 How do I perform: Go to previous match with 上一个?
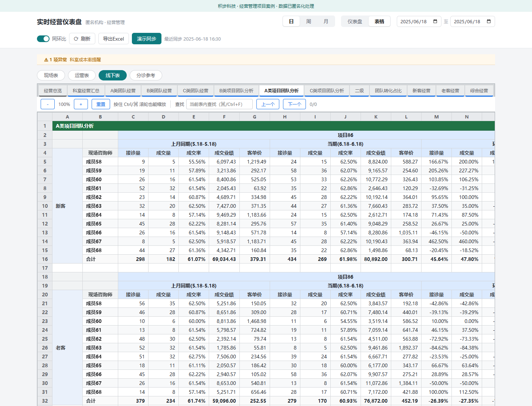268,104
